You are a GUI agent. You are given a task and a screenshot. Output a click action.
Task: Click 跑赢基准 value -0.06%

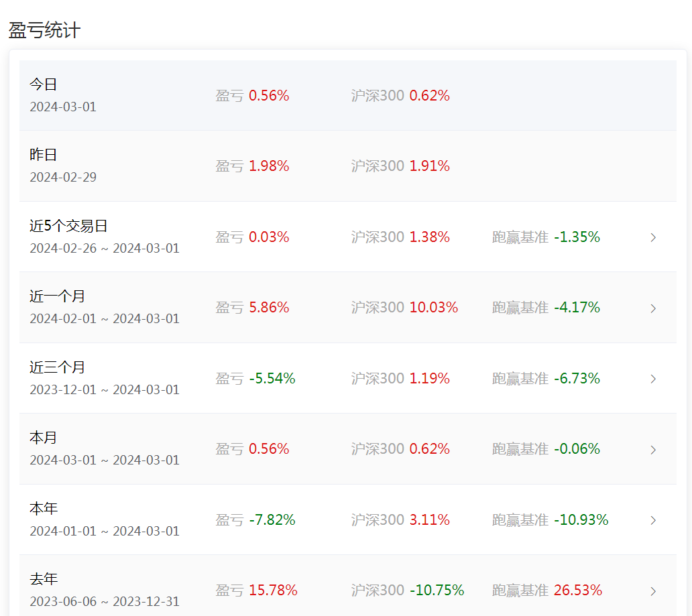point(577,449)
